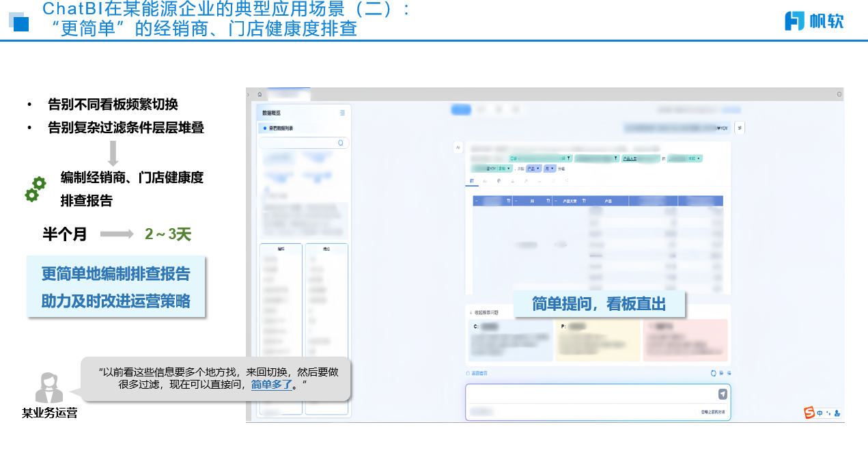Collapse the 收起推荐问题 section
Screen dimensions: 868x455
click(484, 312)
